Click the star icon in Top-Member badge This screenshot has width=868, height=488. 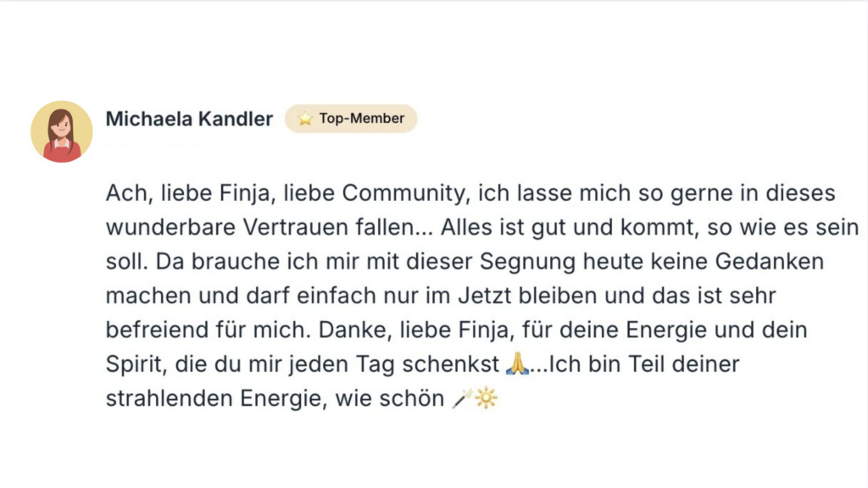(305, 119)
